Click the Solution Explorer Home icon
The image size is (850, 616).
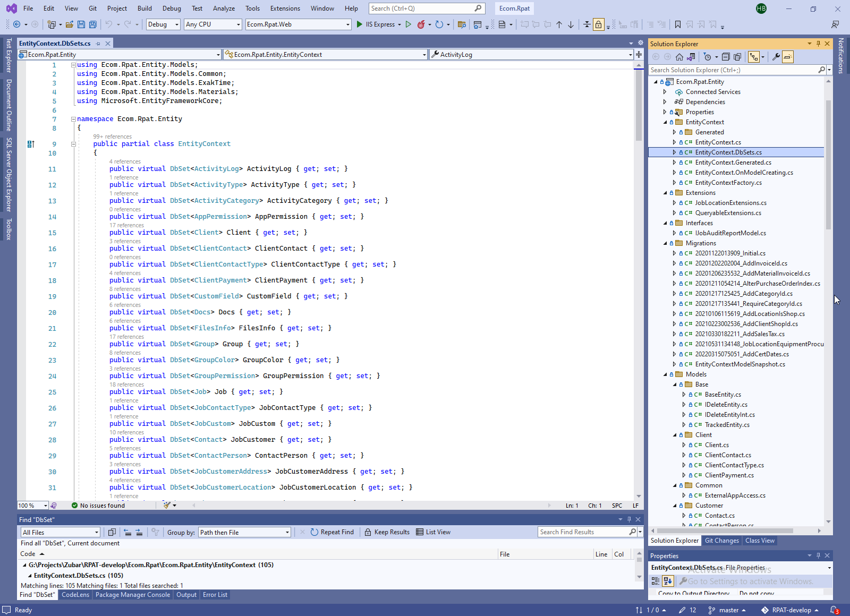point(679,57)
